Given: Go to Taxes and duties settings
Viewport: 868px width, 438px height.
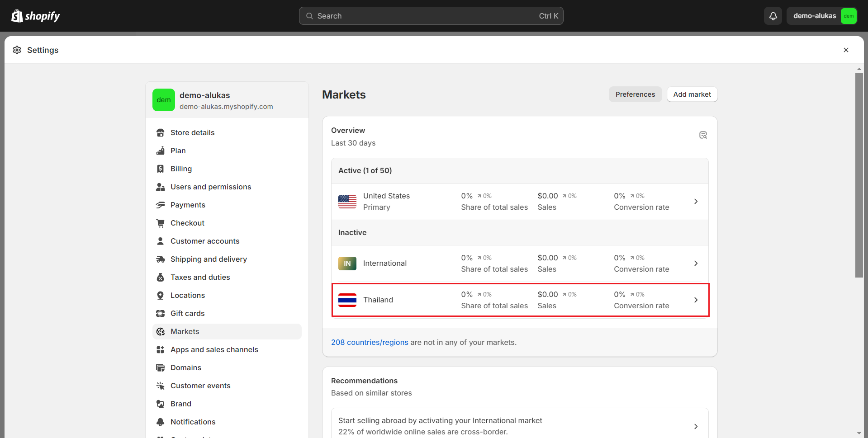Looking at the screenshot, I should click(200, 277).
